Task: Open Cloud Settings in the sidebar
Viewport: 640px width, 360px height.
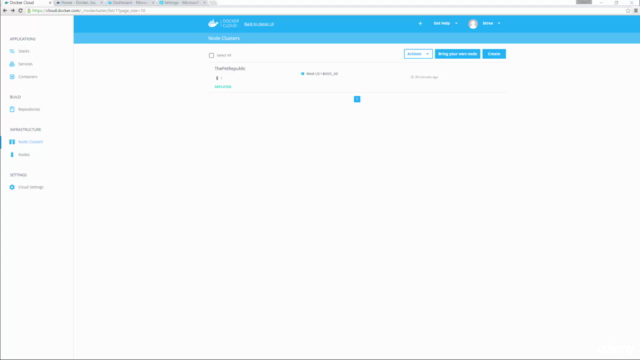Action: coord(31,187)
